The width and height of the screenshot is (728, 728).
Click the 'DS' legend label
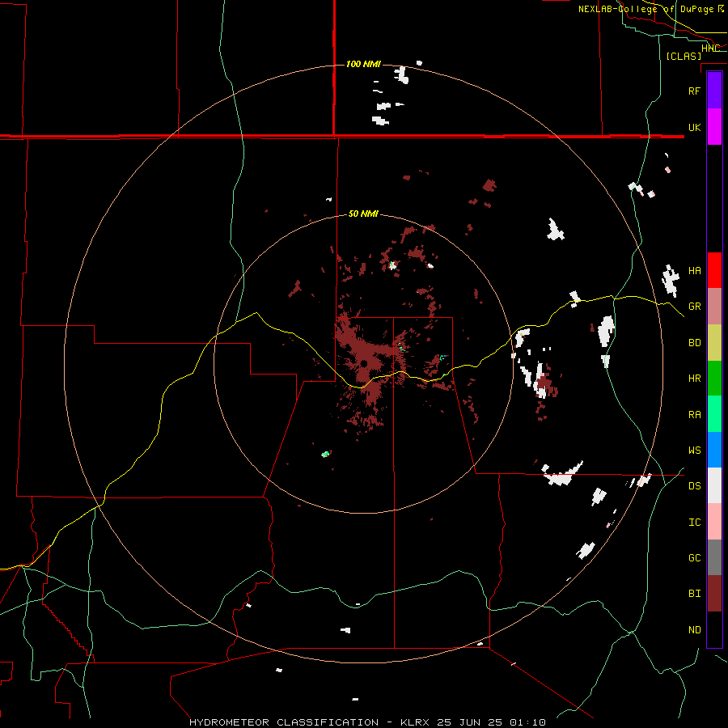(694, 486)
